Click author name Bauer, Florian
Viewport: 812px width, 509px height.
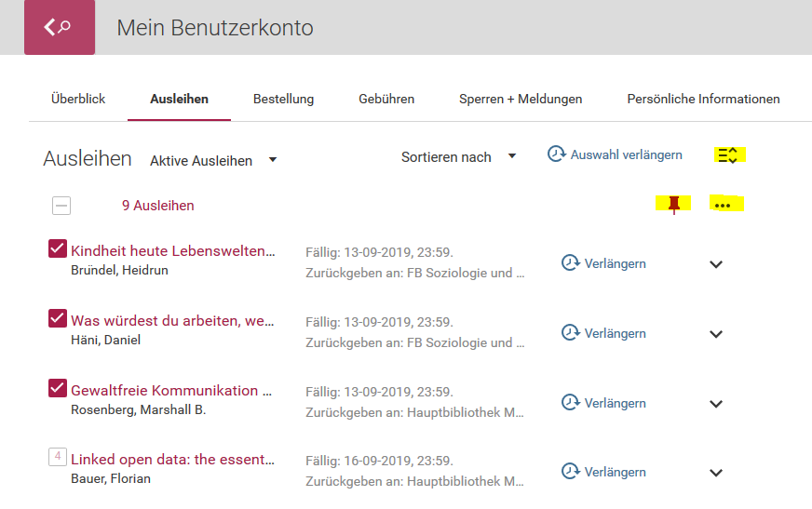[x=111, y=478]
